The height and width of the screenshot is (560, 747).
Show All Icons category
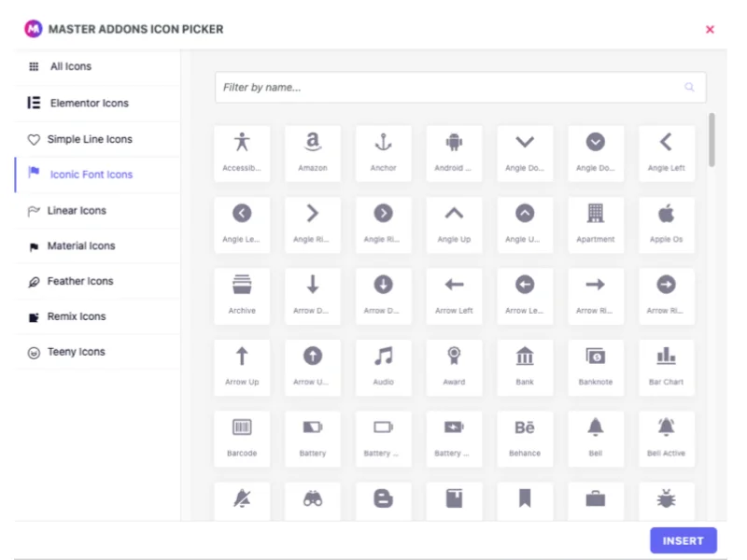(98, 66)
